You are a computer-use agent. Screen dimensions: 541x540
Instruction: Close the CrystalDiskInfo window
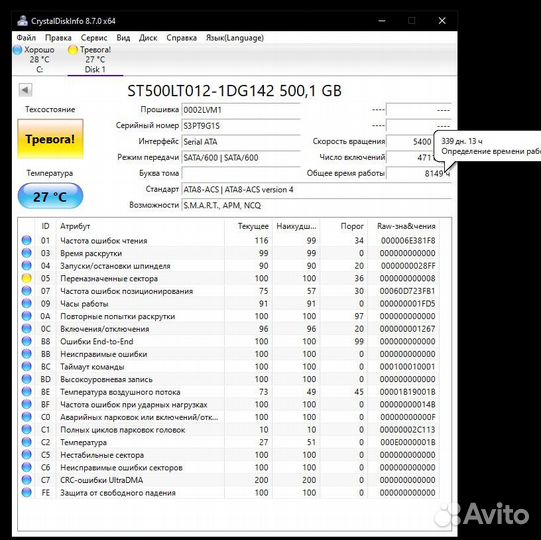442,21
